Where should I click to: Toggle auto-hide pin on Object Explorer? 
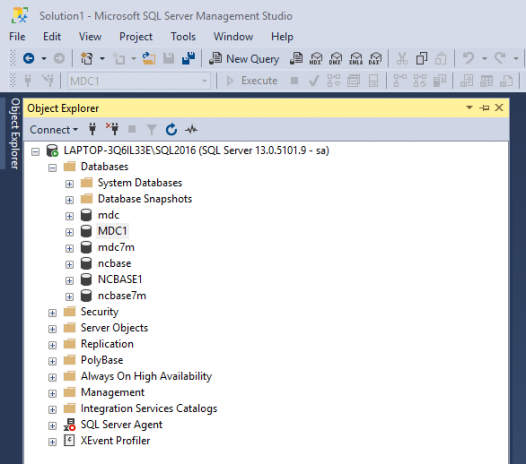click(x=484, y=108)
